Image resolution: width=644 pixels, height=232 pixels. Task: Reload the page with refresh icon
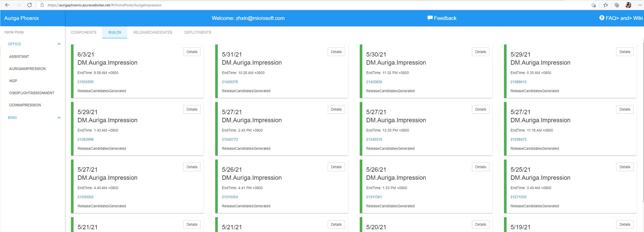(x=30, y=5)
